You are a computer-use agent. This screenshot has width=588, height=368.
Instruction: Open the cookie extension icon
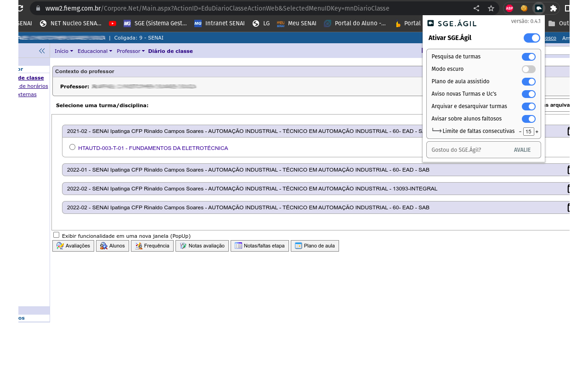click(524, 8)
